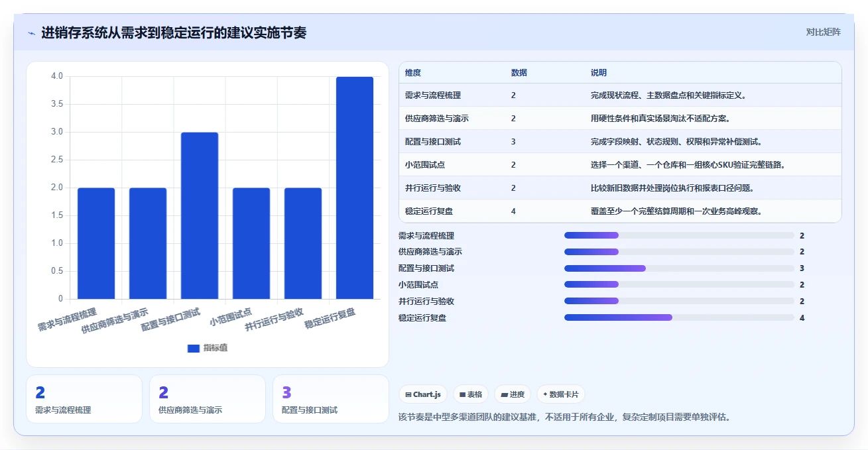The image size is (868, 450).
Task: Click the 对比矩阵 label in header
Action: (823, 32)
